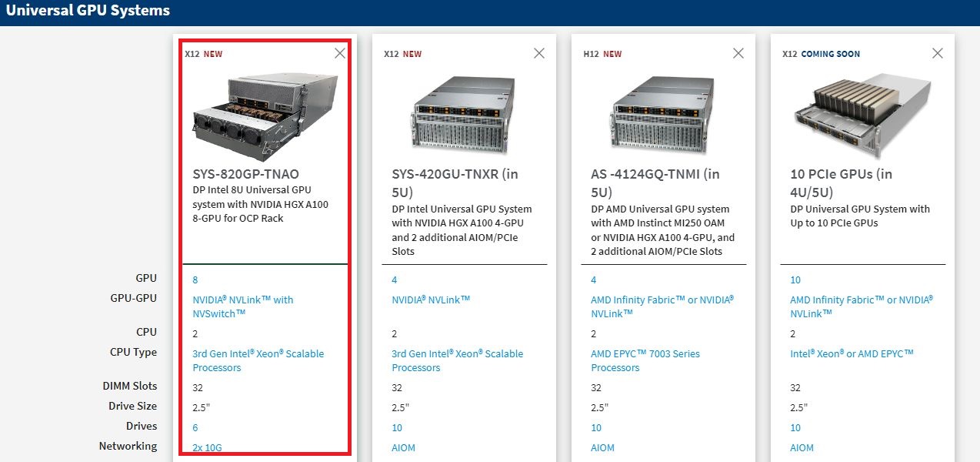Close the 10 PCIe GPUs card

(937, 53)
